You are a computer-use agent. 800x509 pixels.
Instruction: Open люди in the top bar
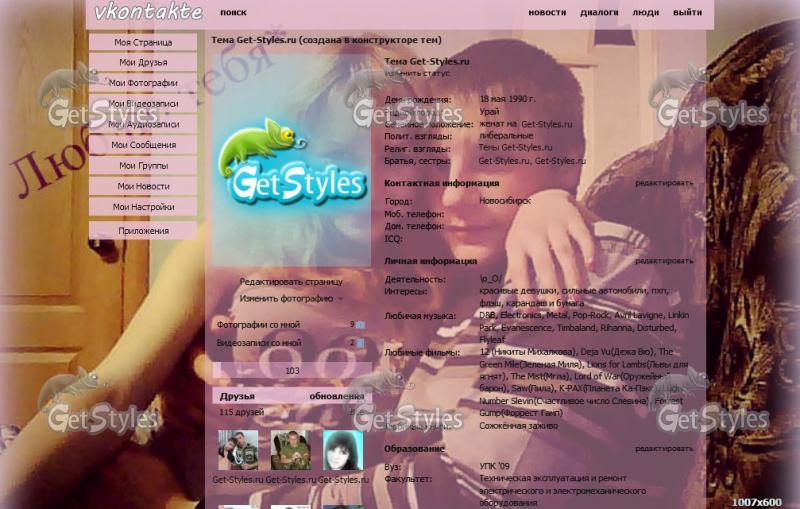pyautogui.click(x=645, y=12)
